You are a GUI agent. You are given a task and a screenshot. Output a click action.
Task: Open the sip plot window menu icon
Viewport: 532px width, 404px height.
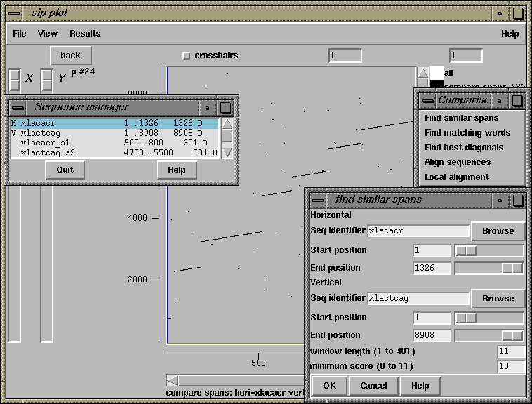[x=15, y=13]
